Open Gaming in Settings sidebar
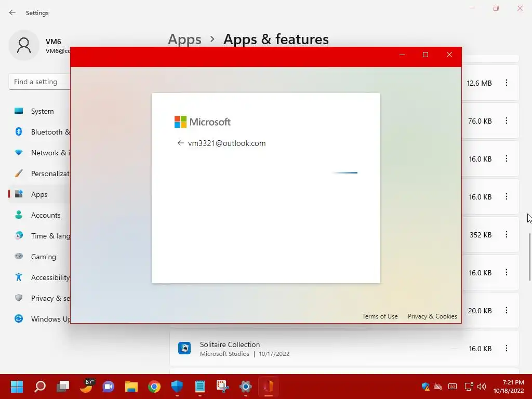This screenshot has height=399, width=532. [x=39, y=257]
